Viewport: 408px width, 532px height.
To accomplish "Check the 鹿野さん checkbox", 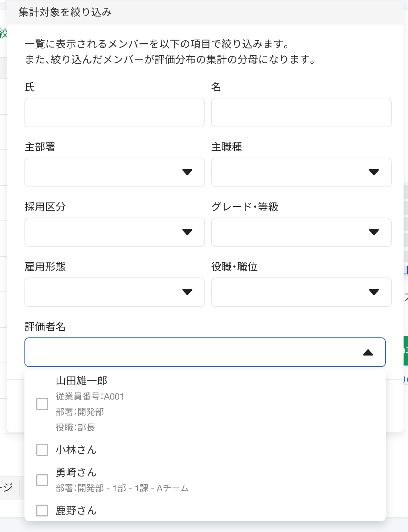I will tap(42, 511).
